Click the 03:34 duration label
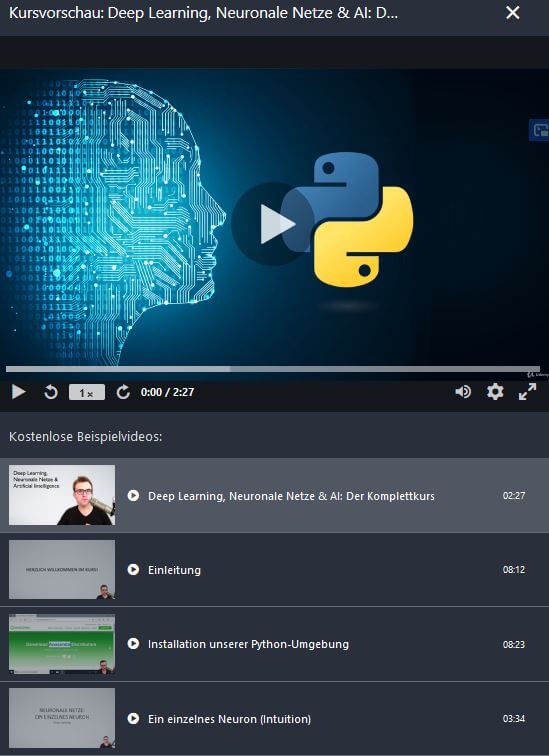This screenshot has height=756, width=549. 514,718
